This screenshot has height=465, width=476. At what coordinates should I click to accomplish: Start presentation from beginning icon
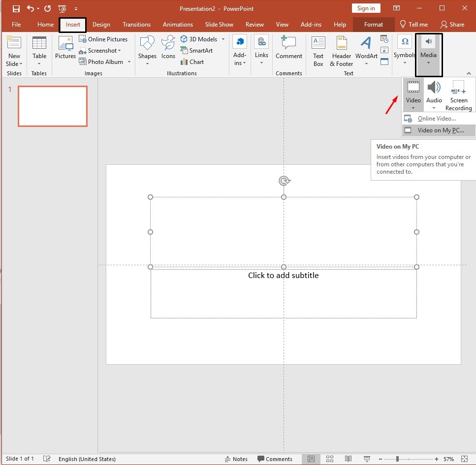(62, 9)
